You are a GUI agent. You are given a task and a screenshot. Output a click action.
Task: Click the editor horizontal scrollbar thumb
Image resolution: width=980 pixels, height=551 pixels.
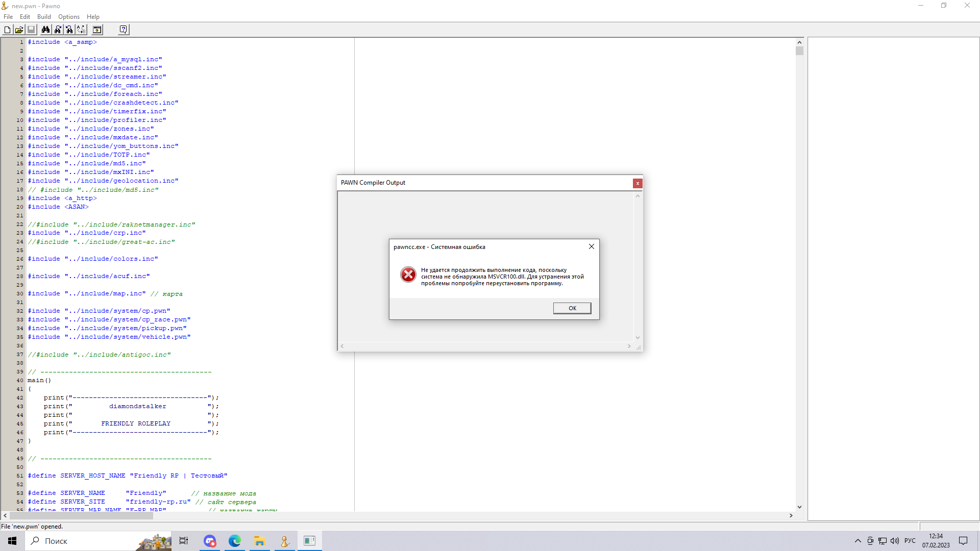[81, 516]
